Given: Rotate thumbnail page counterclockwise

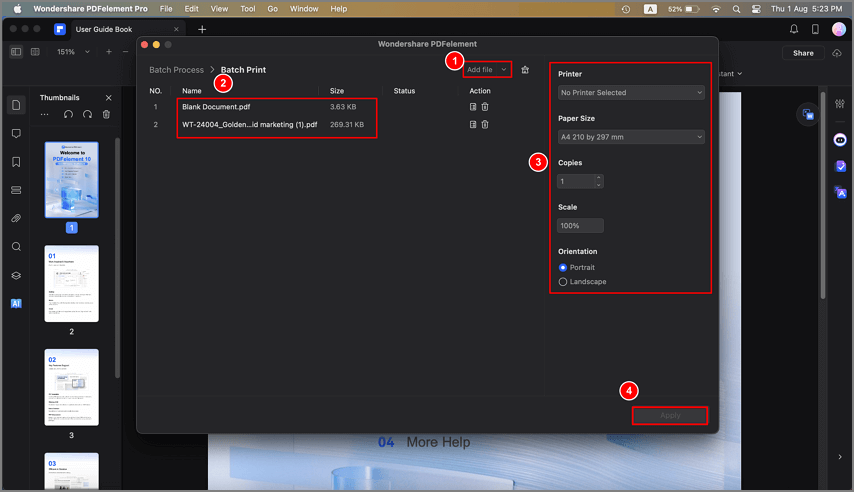Looking at the screenshot, I should (x=68, y=114).
